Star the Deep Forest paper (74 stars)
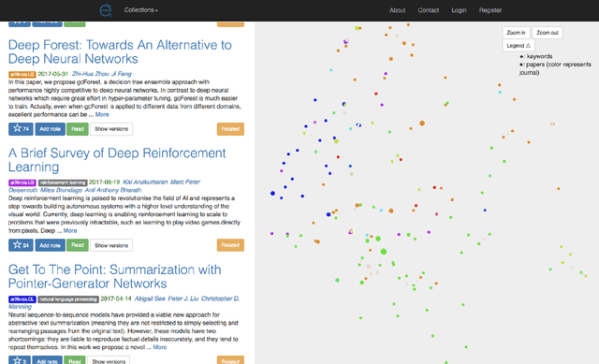This screenshot has height=364, width=599. coord(21,129)
